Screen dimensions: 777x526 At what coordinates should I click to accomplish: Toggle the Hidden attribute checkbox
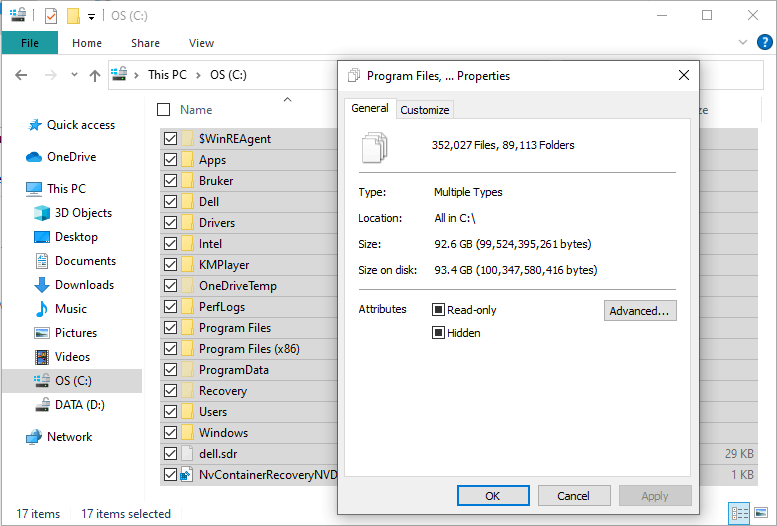(438, 333)
